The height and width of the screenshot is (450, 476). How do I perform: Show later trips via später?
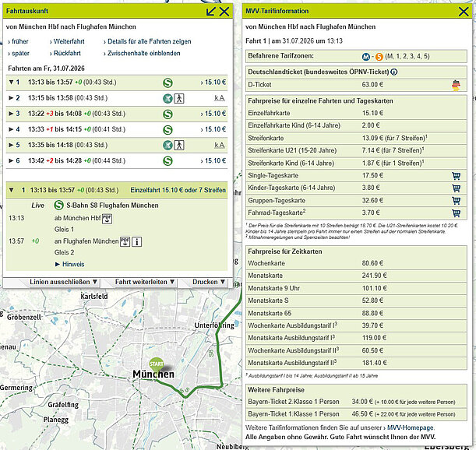tap(19, 54)
